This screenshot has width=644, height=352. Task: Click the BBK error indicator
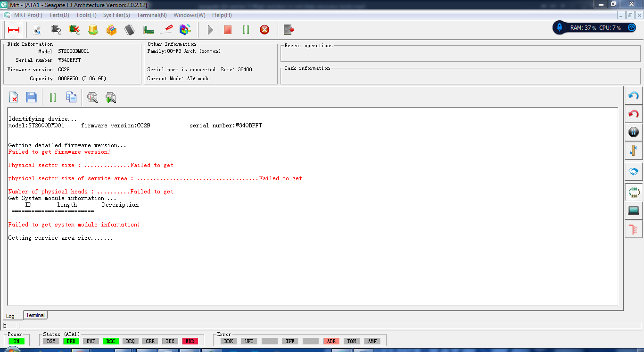point(229,341)
